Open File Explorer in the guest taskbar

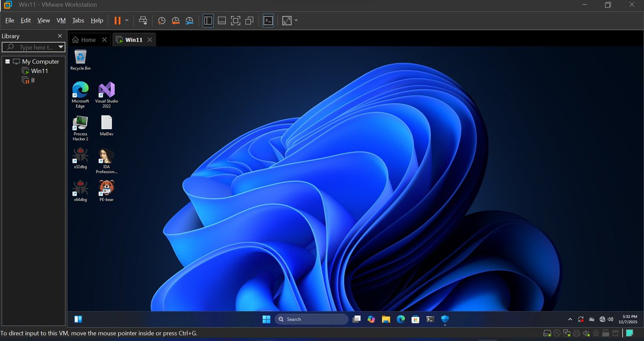click(x=386, y=319)
